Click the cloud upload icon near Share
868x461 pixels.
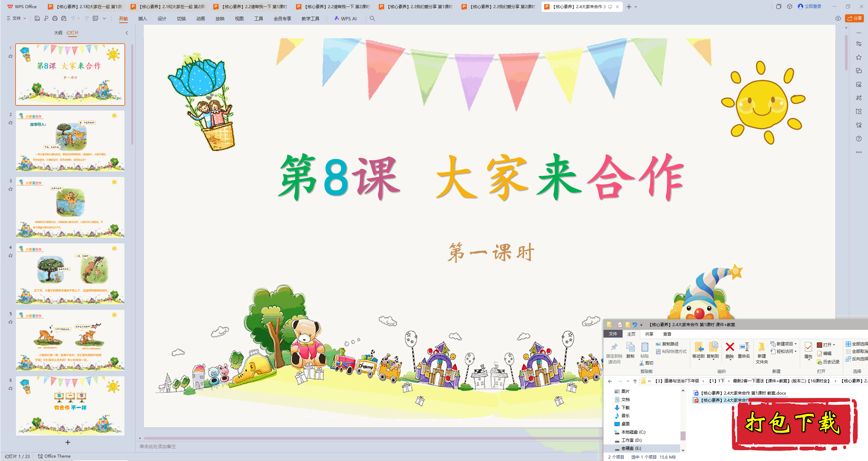[x=838, y=18]
